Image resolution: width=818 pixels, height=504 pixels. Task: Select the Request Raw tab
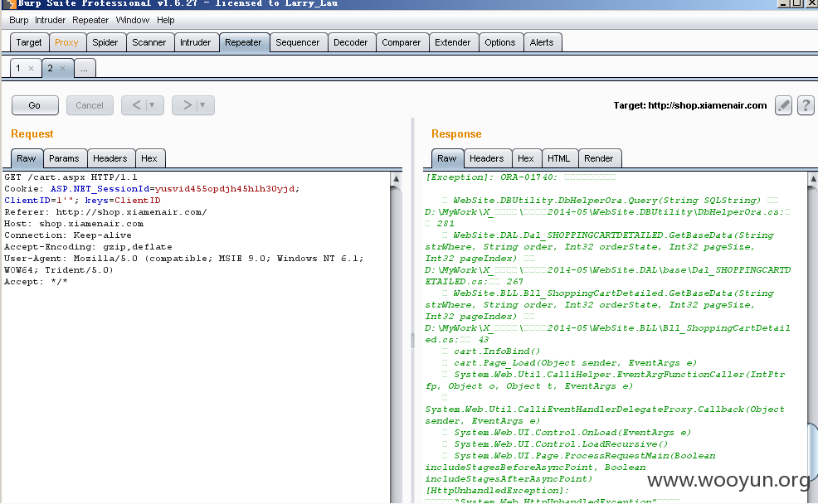click(26, 158)
